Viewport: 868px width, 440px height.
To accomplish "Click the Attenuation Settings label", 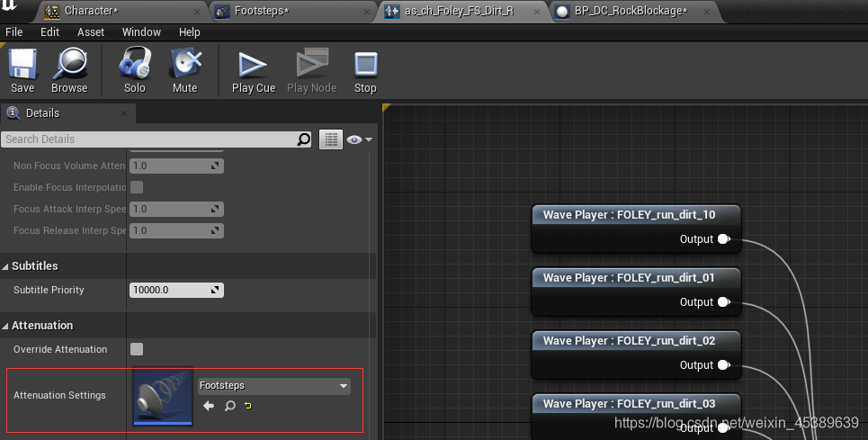I will pyautogui.click(x=59, y=395).
